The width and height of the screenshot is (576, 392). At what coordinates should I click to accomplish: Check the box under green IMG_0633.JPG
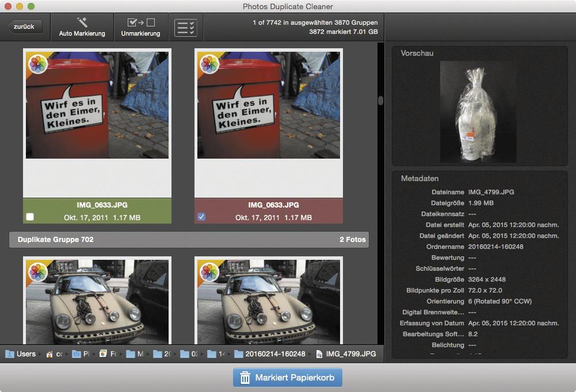click(30, 217)
